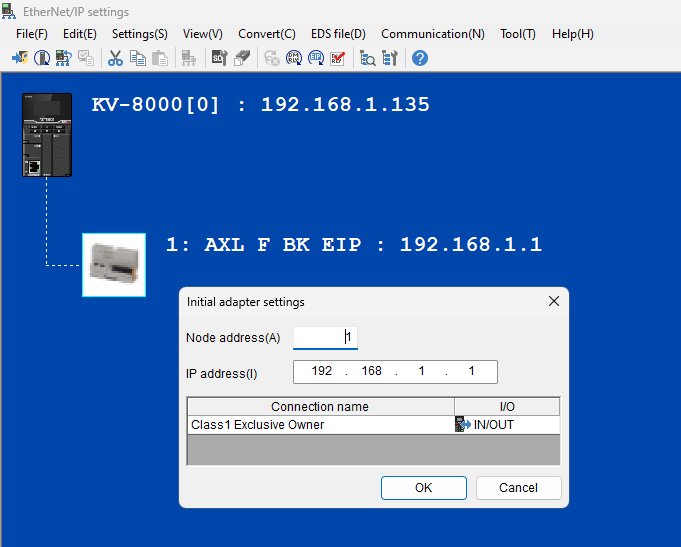The image size is (681, 547).
Task: Open the Convert(C) menu
Action: [267, 34]
